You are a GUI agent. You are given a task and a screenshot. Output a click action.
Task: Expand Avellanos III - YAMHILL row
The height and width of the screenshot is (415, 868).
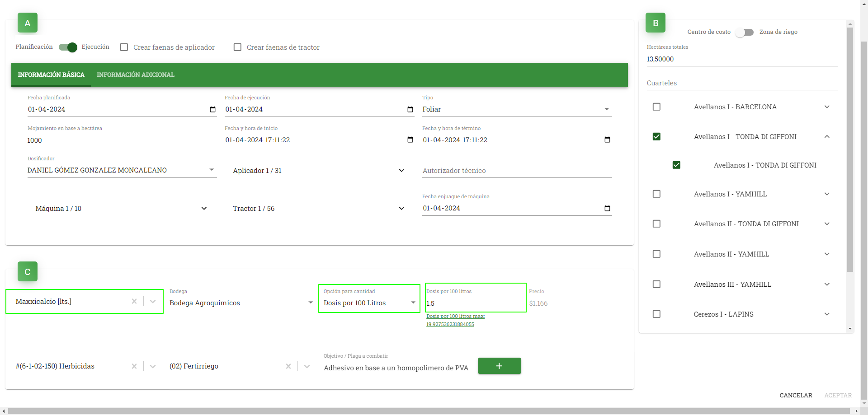tap(827, 284)
